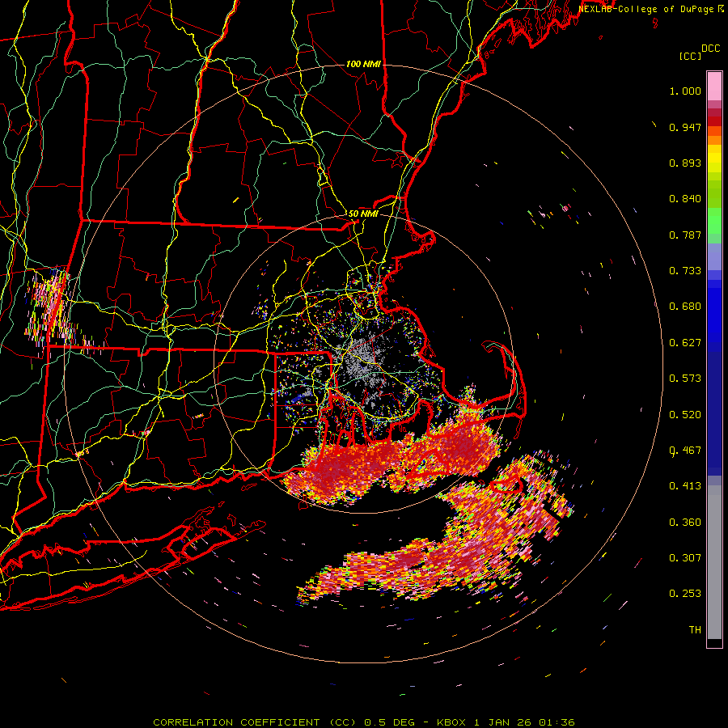Click the 50 NMI range ring label
Viewport: 728px width, 728px height.
(363, 214)
